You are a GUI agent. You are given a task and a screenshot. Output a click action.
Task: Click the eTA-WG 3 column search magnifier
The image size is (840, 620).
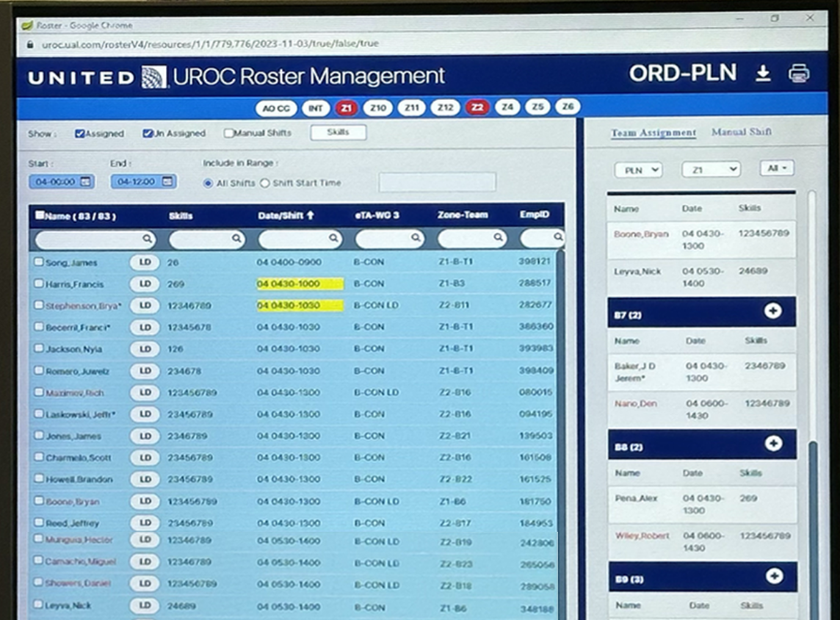tap(416, 237)
